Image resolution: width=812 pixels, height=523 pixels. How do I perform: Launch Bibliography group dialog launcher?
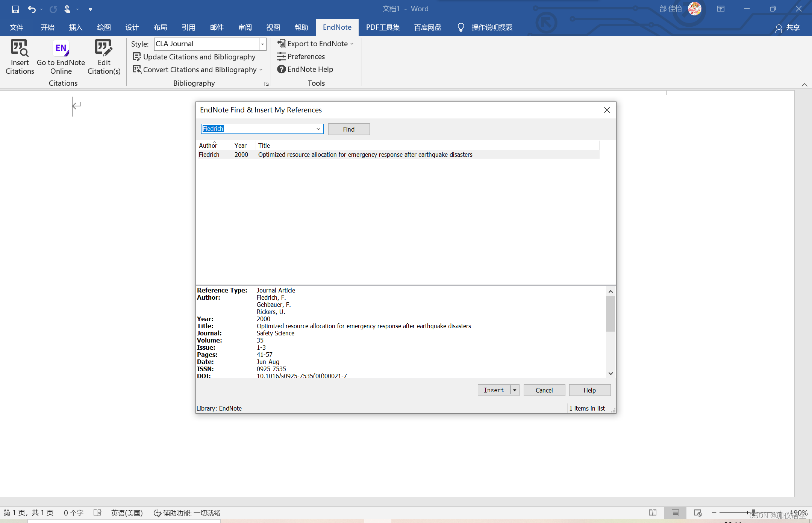267,84
